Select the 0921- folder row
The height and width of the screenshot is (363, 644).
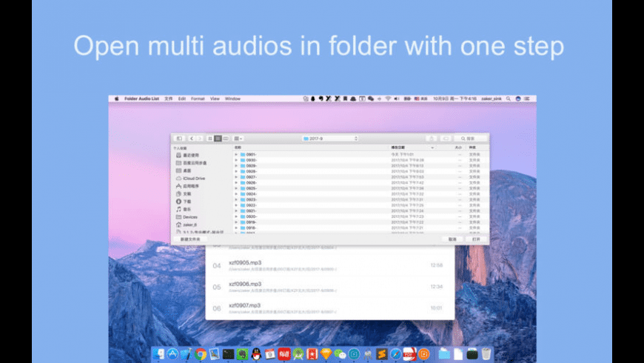pyautogui.click(x=360, y=210)
